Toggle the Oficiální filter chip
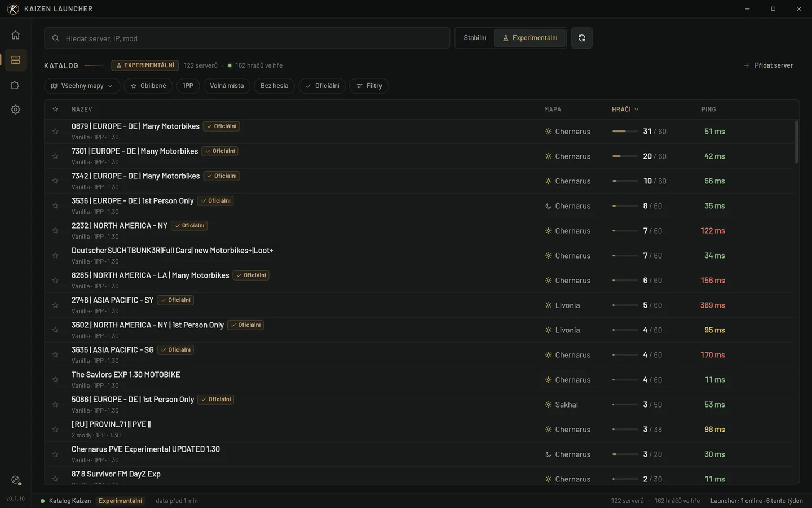Viewport: 812px width, 508px height. point(322,86)
